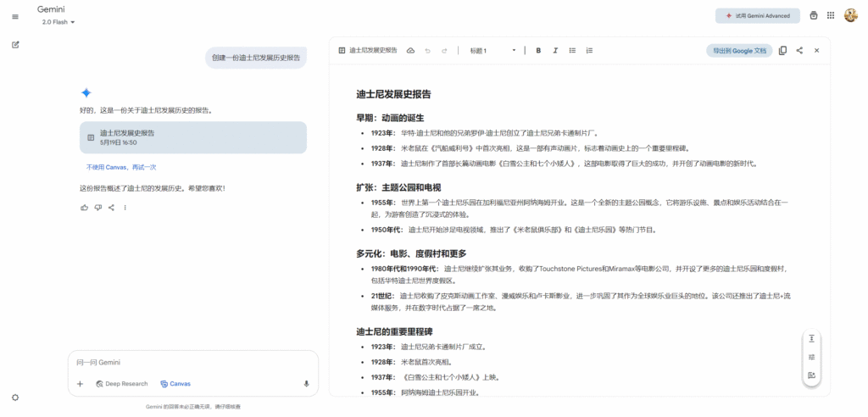
Task: Open the 标题 1 text style dropdown
Action: [x=492, y=50]
